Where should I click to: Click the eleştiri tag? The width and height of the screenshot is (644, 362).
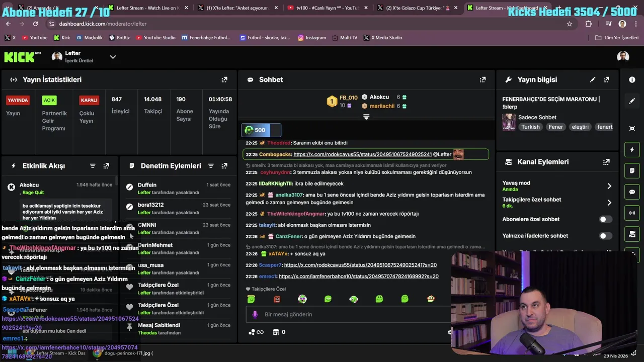point(580,127)
